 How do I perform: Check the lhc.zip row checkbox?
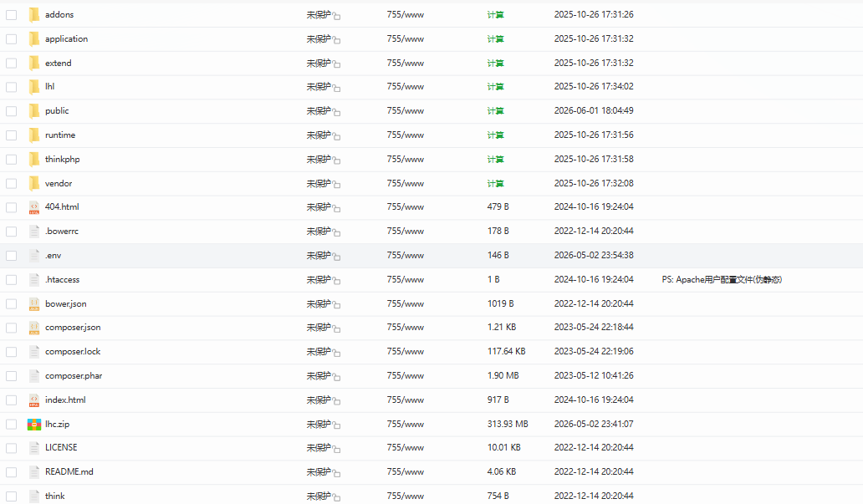(12, 425)
